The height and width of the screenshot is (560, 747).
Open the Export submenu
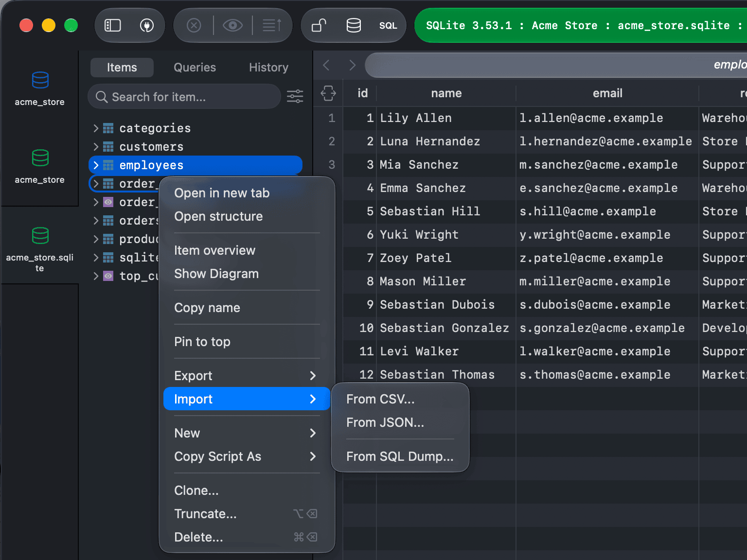(247, 376)
